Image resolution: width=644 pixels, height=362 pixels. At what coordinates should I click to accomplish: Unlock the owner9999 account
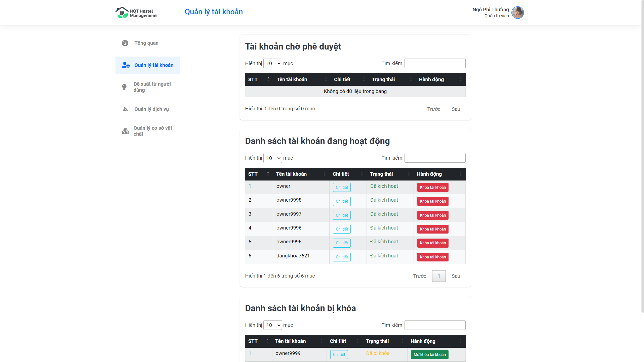(x=429, y=354)
